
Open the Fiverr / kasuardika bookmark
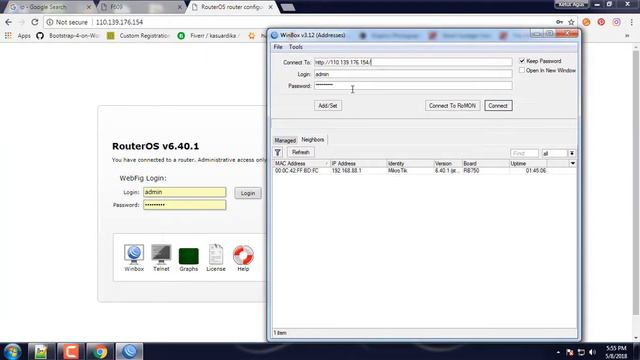click(x=209, y=36)
